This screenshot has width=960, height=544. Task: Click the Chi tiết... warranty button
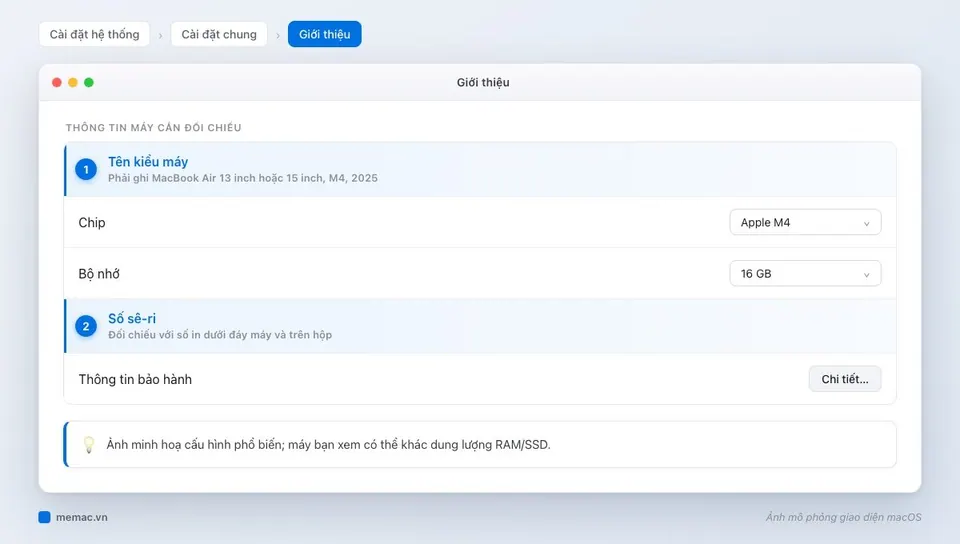845,379
